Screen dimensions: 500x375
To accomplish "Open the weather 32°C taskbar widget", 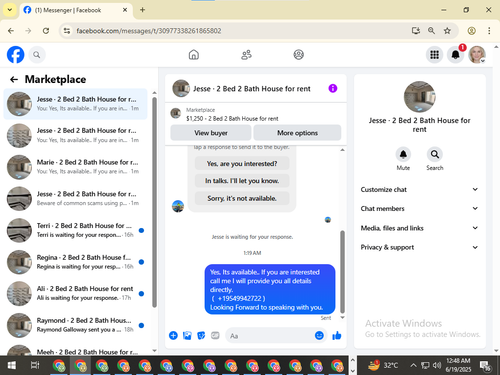I will [x=383, y=365].
